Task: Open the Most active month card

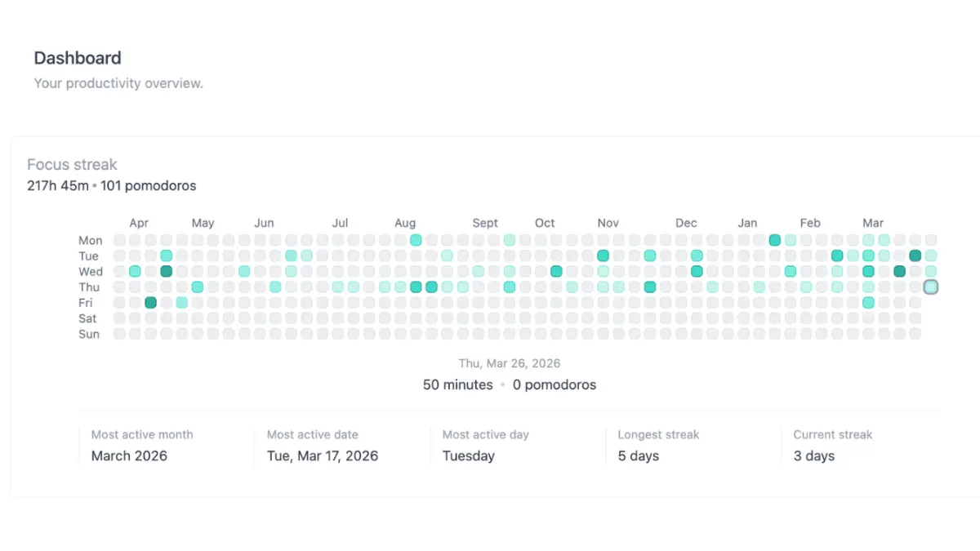Action: pos(167,446)
